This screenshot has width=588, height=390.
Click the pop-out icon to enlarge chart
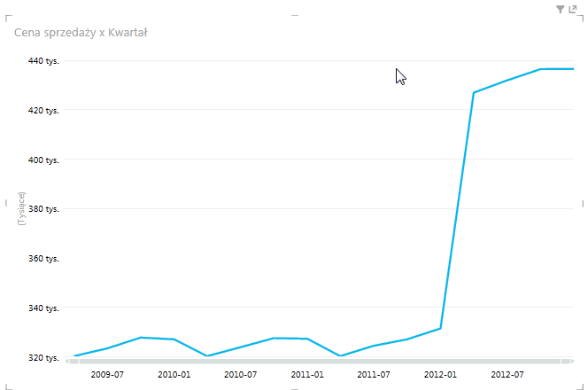[572, 9]
